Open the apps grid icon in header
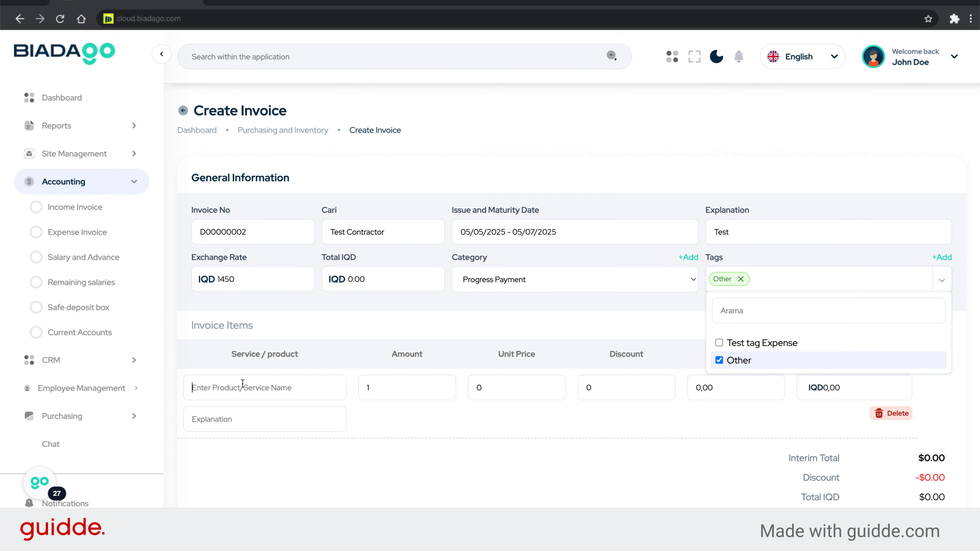Viewport: 980px width, 551px height. tap(672, 57)
